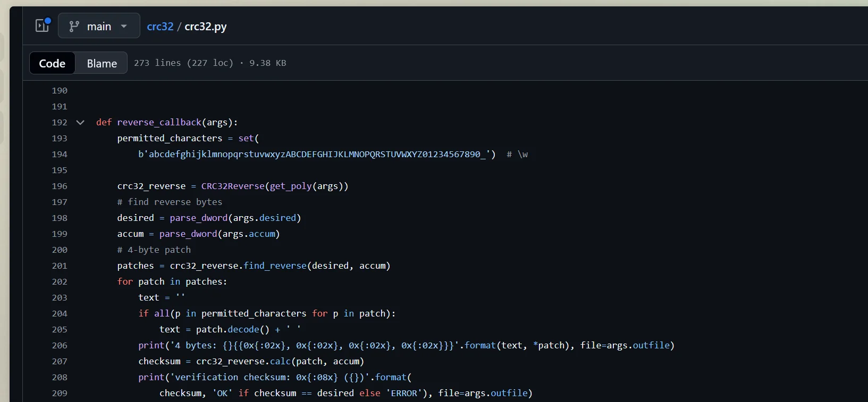
Task: Click 'verification checksum' string on line 208
Action: (269, 378)
